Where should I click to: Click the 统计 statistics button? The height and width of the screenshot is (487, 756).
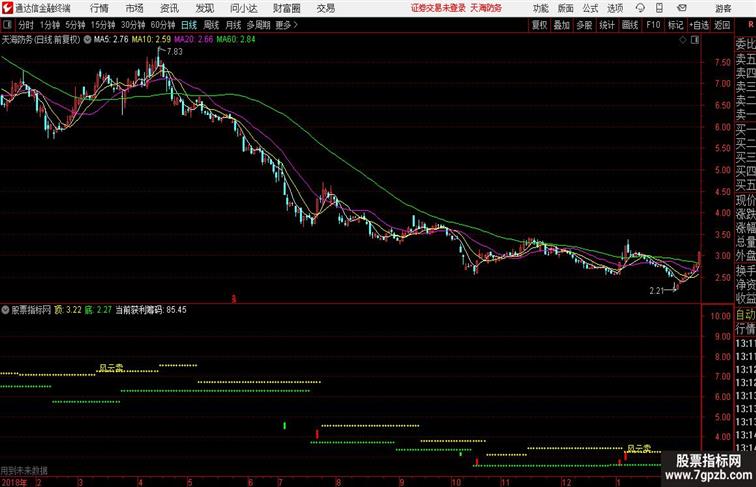(x=607, y=25)
